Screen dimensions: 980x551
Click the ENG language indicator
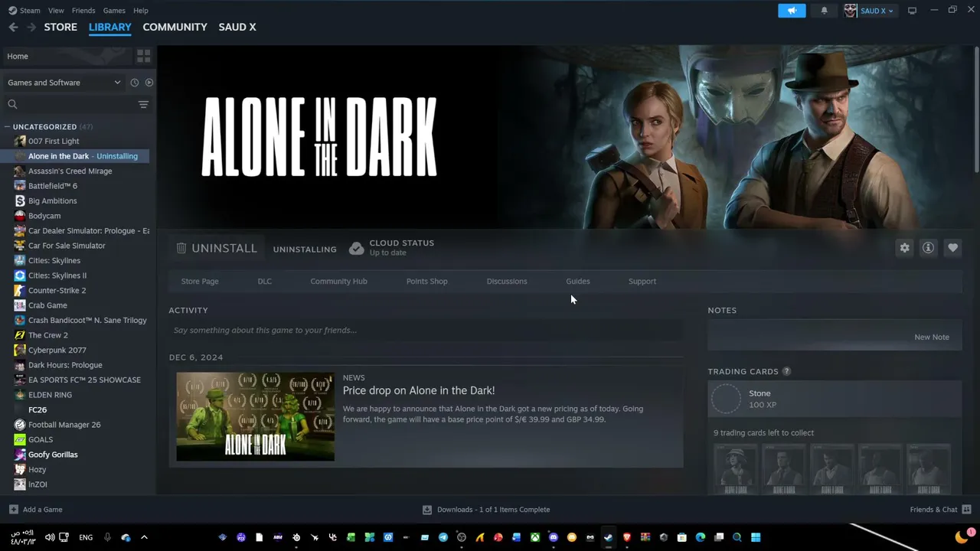pyautogui.click(x=86, y=538)
